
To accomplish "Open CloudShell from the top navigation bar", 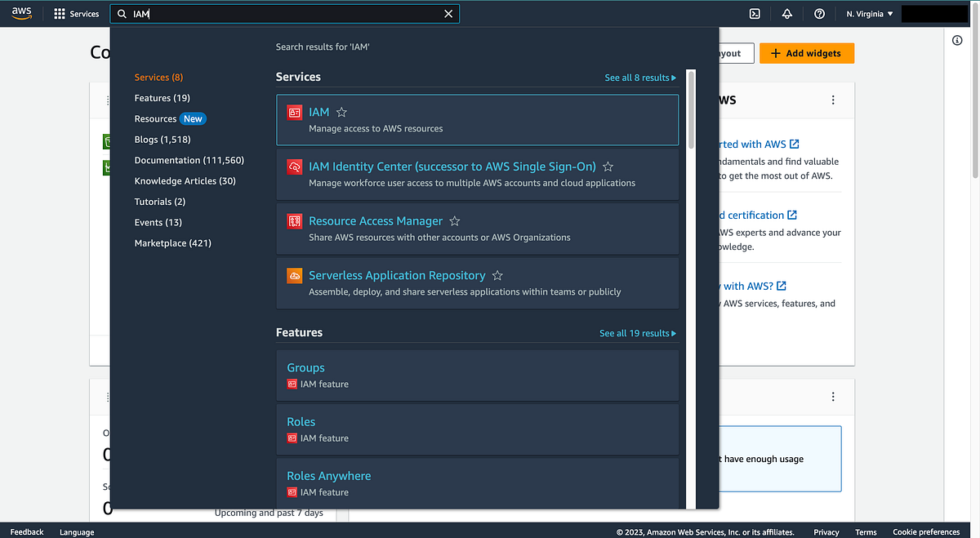I will click(754, 13).
